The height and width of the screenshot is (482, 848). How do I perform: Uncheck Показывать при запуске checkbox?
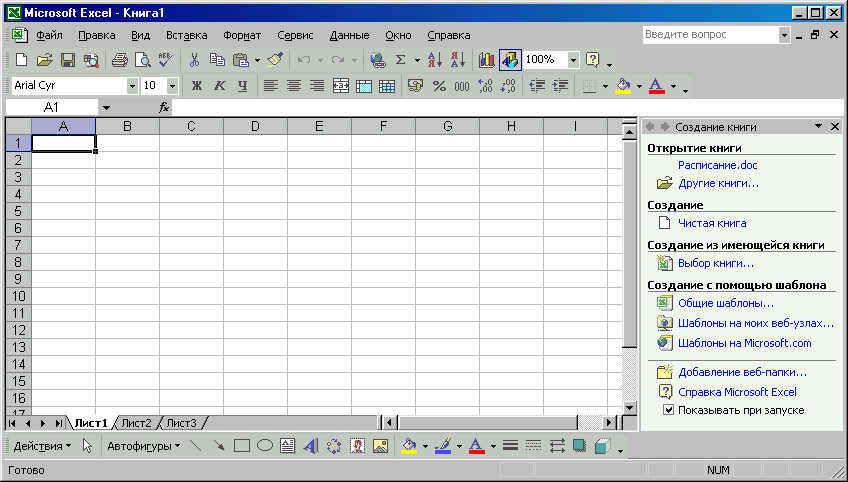tap(668, 410)
